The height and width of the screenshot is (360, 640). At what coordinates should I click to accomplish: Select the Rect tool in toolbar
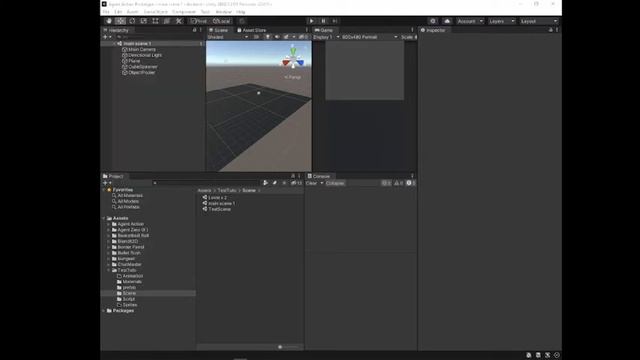155,21
